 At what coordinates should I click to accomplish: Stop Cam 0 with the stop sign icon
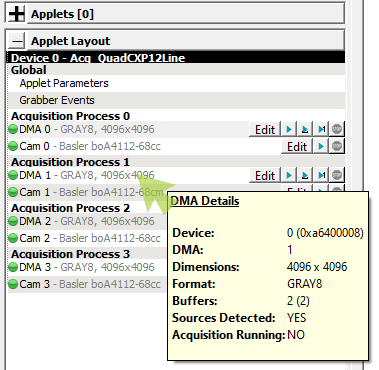coord(337,146)
